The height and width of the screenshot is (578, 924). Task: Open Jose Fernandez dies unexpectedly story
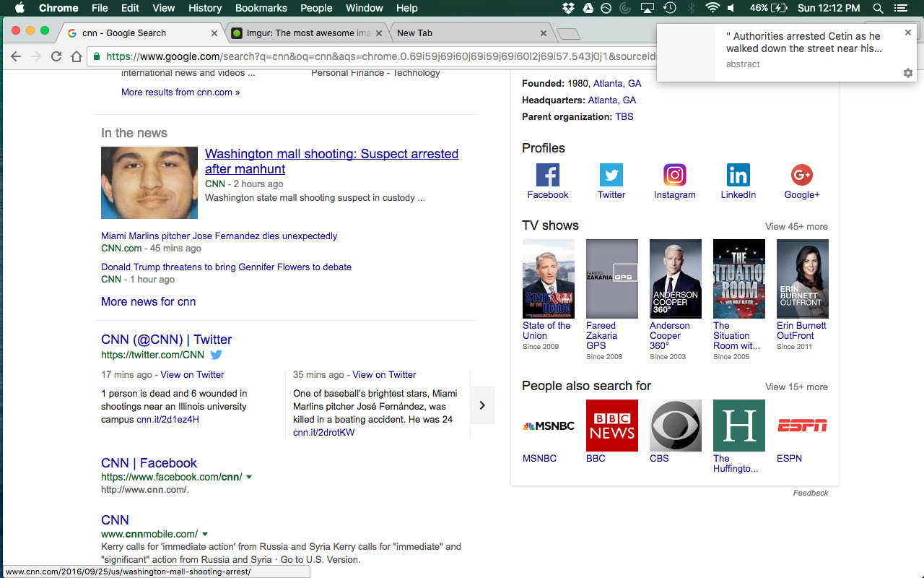(219, 236)
